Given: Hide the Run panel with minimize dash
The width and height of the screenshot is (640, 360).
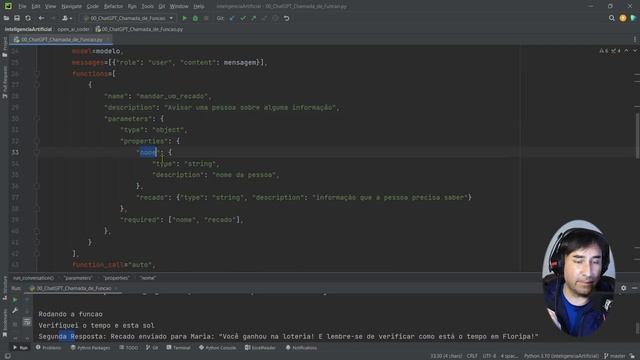Looking at the screenshot, I should pos(634,288).
